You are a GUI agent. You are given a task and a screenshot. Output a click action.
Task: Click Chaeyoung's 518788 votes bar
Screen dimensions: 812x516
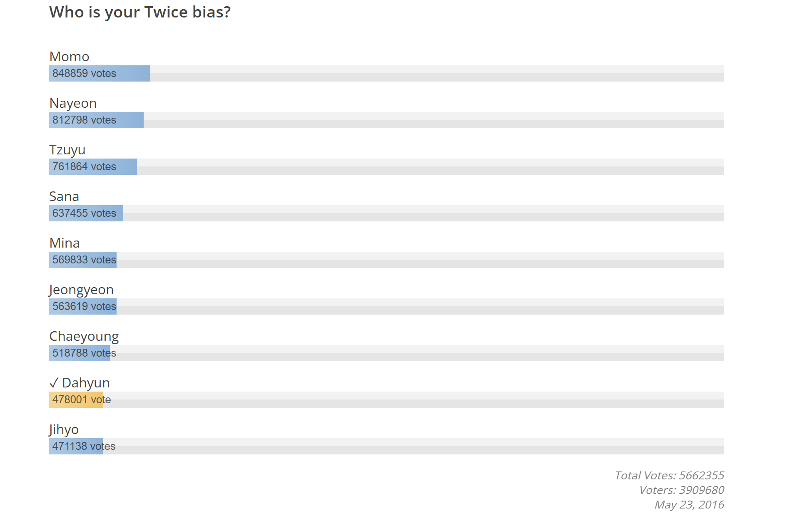pyautogui.click(x=80, y=353)
